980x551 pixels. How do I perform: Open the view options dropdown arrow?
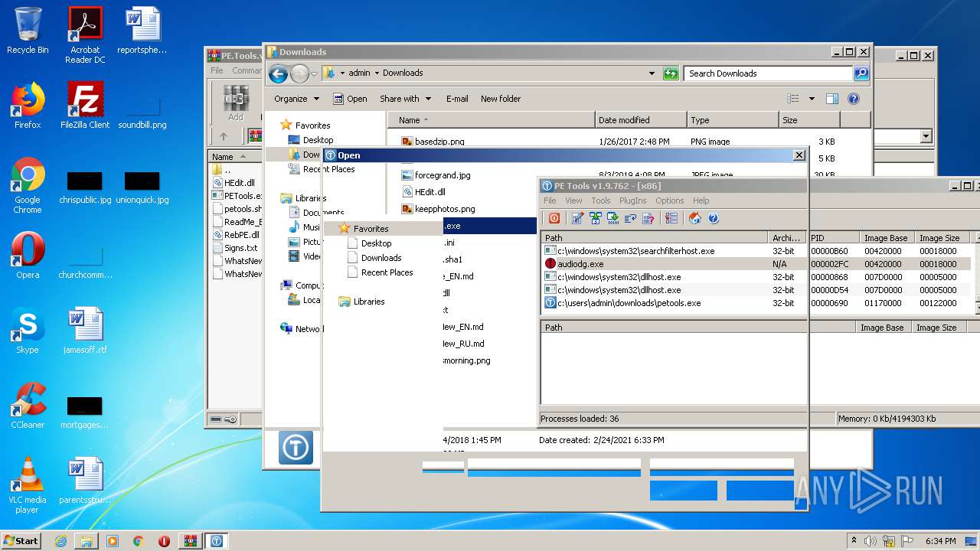point(812,99)
